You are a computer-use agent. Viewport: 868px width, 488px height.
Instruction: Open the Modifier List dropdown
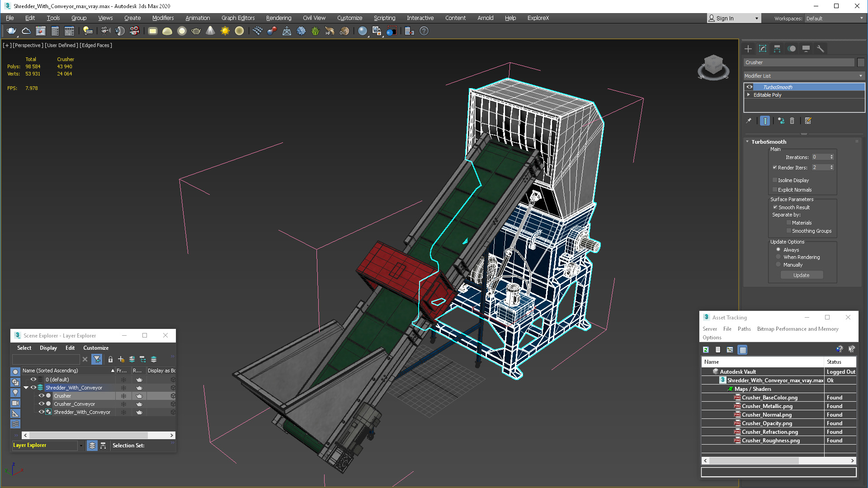pyautogui.click(x=804, y=76)
